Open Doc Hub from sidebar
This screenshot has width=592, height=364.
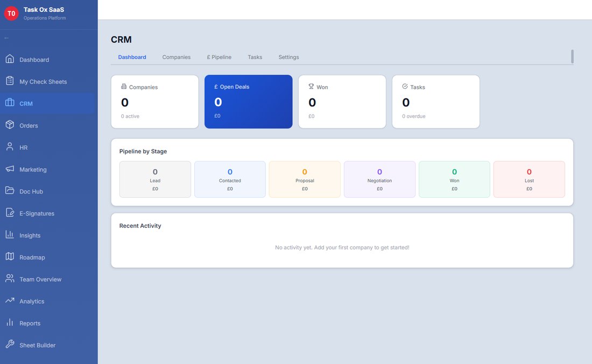[x=47, y=191]
